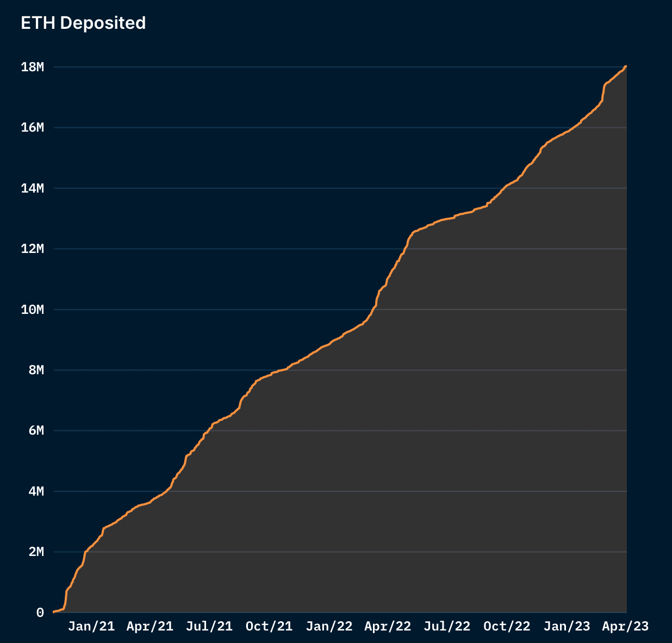
Task: Click the orange line's endpoint at 18M
Action: coord(626,67)
